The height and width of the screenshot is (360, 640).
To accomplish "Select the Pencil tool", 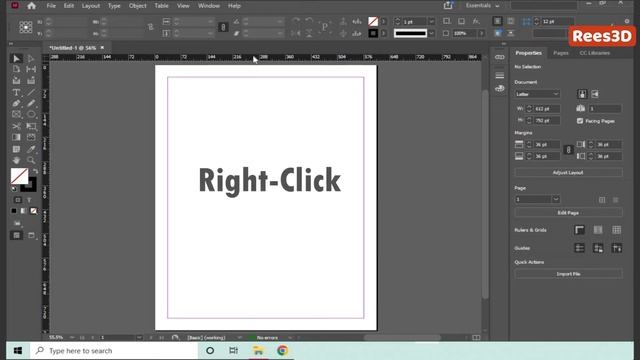I will tap(31, 104).
